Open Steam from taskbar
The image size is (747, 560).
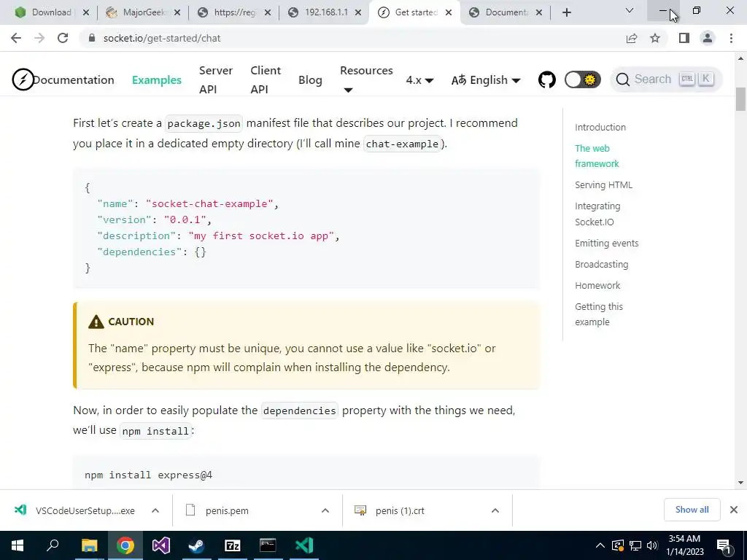196,545
